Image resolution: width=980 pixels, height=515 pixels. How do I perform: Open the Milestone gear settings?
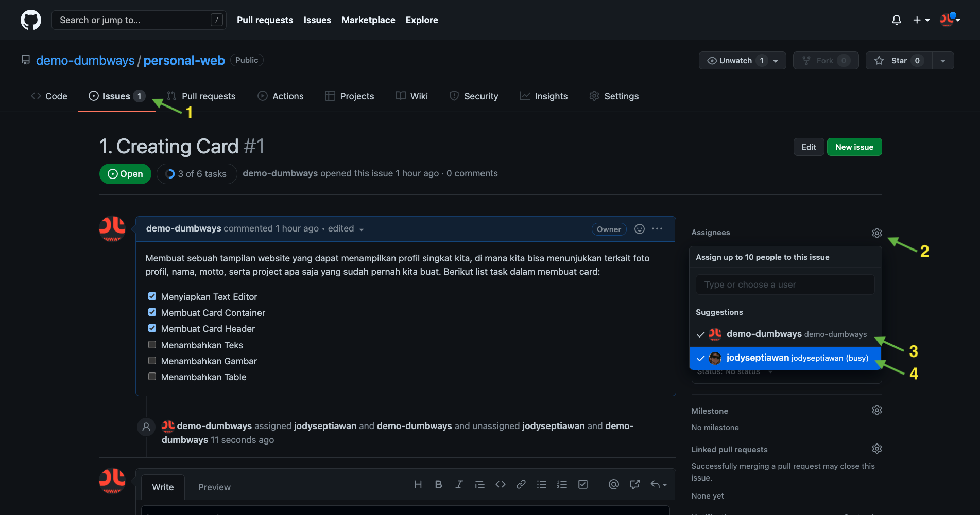(x=876, y=410)
